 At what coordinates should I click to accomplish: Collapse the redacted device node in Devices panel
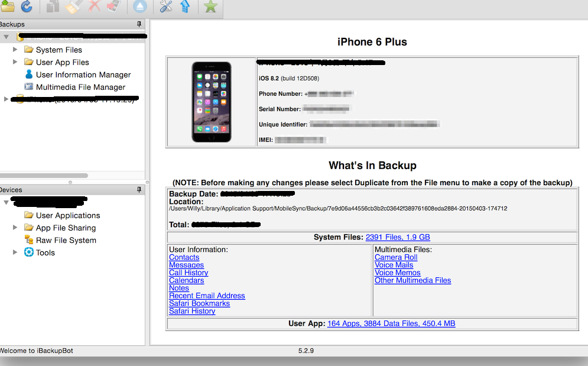coord(7,202)
